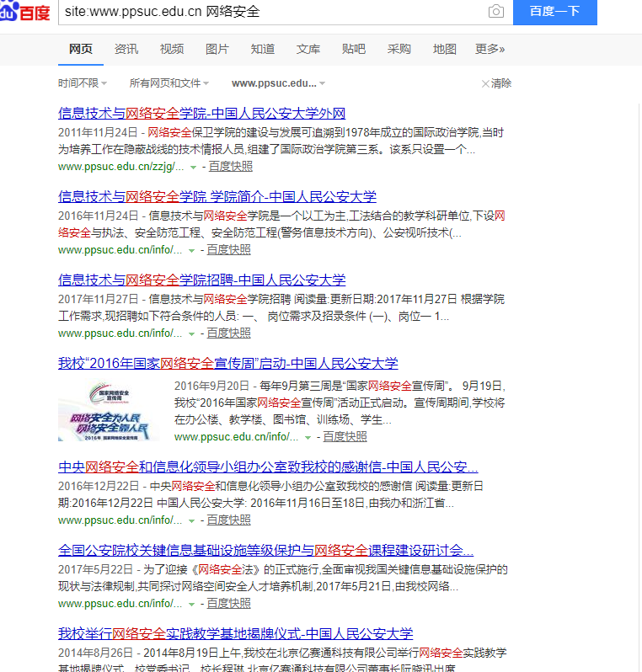
Task: Open the 知道 tab
Action: pyautogui.click(x=263, y=50)
